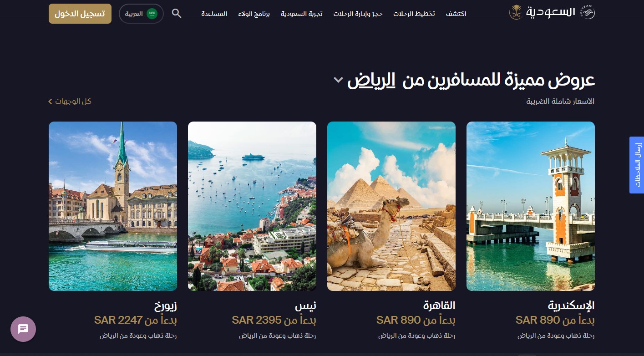Open the المساعدة menu
Screen dimensions: 644x356
(214, 14)
